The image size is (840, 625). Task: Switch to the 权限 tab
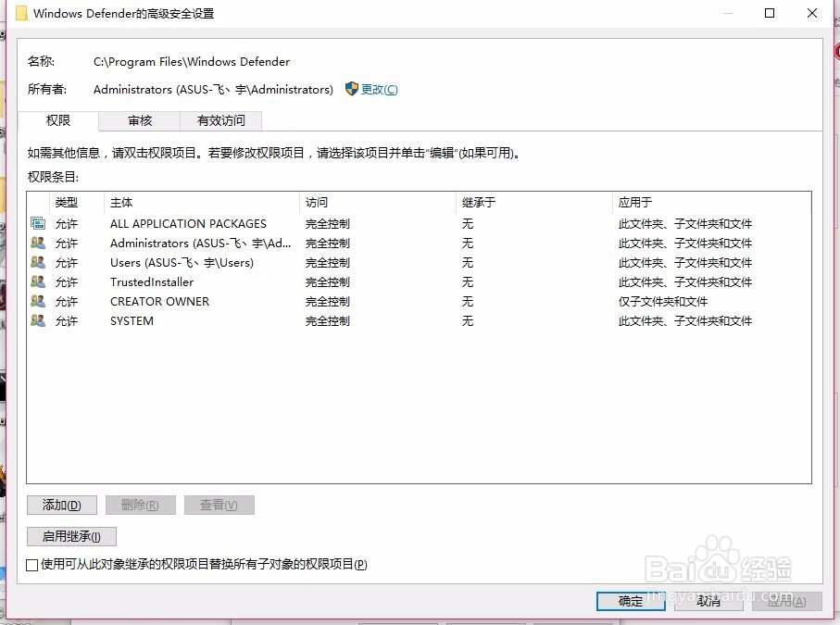tap(58, 121)
